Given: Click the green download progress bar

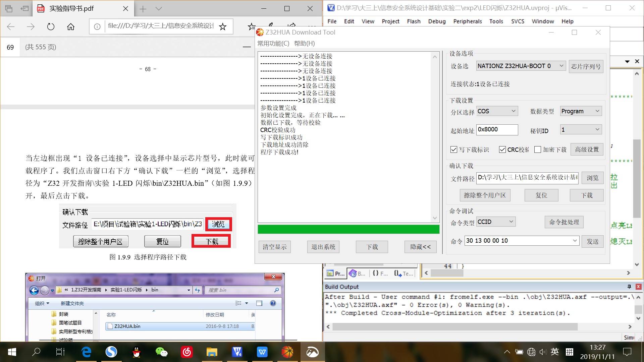Looking at the screenshot, I should coord(348,229).
